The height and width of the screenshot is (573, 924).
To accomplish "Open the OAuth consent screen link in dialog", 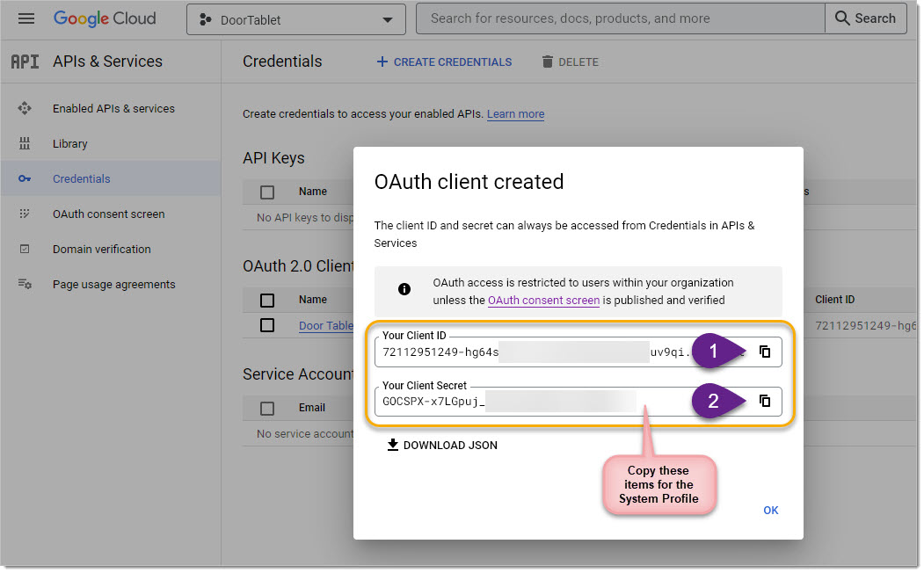I will [543, 301].
